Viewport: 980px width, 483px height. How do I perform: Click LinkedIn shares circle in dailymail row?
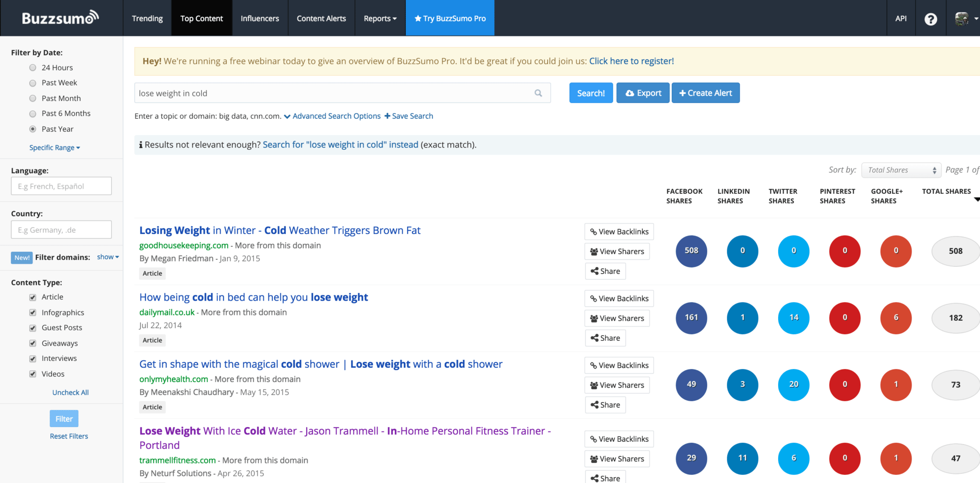[743, 318]
